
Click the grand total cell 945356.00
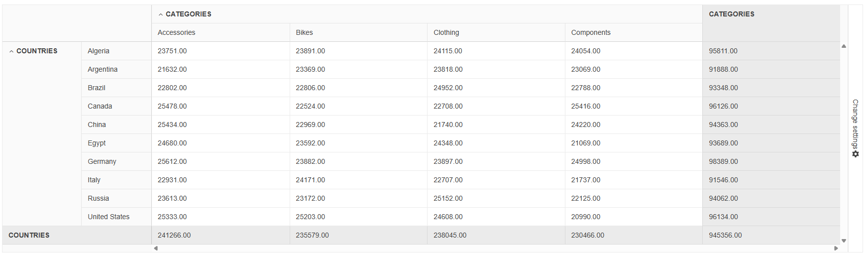725,235
